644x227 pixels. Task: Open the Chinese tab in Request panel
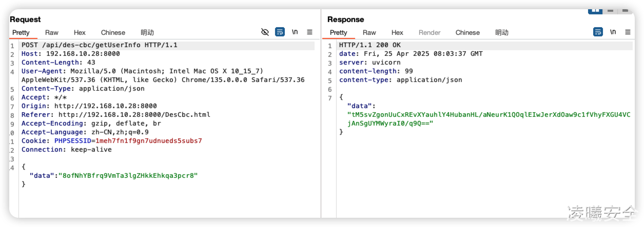[113, 33]
